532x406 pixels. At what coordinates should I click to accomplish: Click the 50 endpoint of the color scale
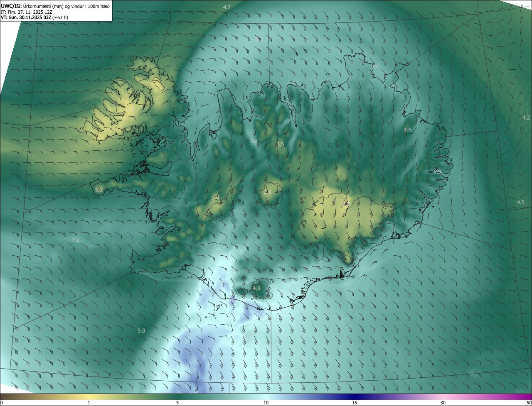[529, 403]
